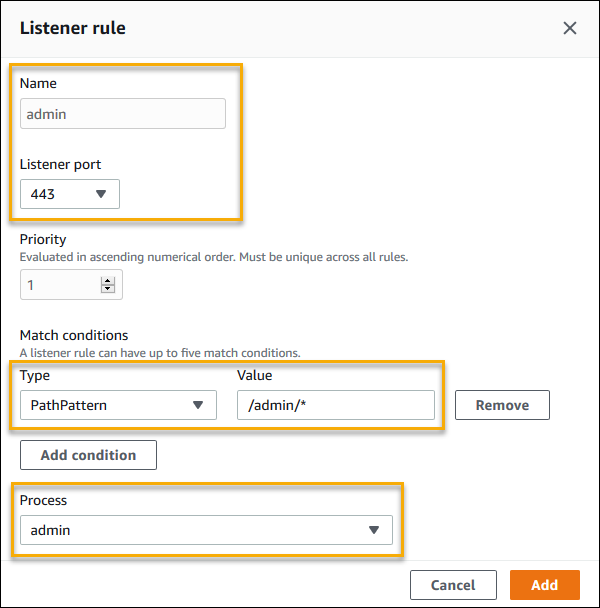Screen dimensions: 600x608
Task: Remove the PathPattern match condition
Action: (502, 405)
